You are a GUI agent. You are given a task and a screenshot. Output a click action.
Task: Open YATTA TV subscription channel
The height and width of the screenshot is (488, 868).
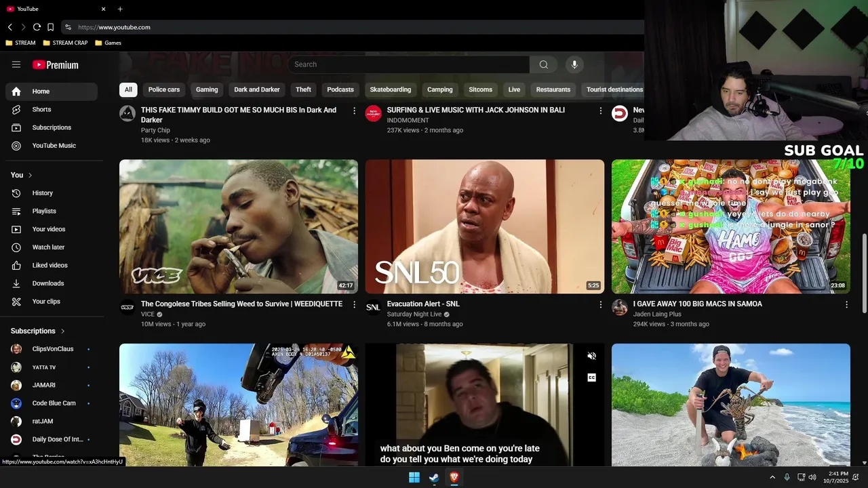[x=52, y=367]
